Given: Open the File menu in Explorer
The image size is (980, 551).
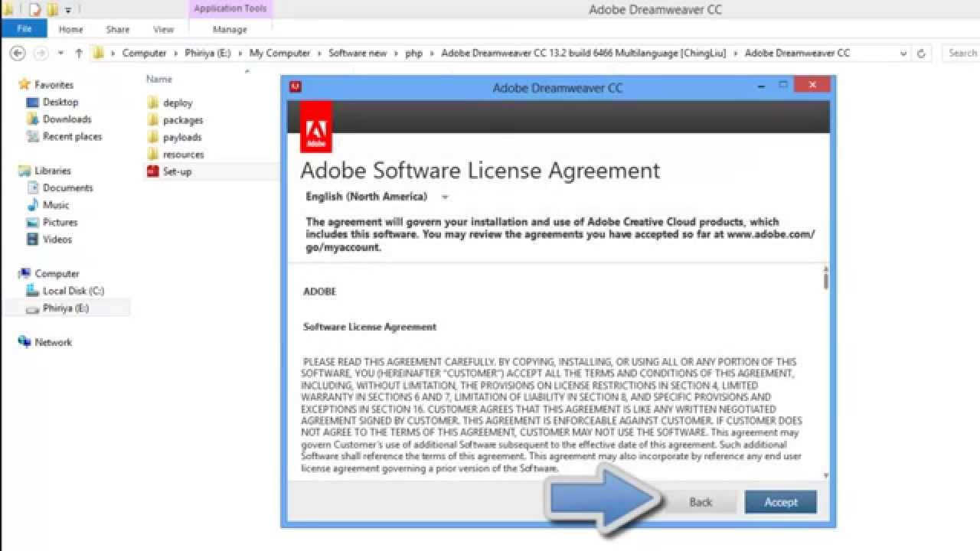Looking at the screenshot, I should click(x=24, y=29).
